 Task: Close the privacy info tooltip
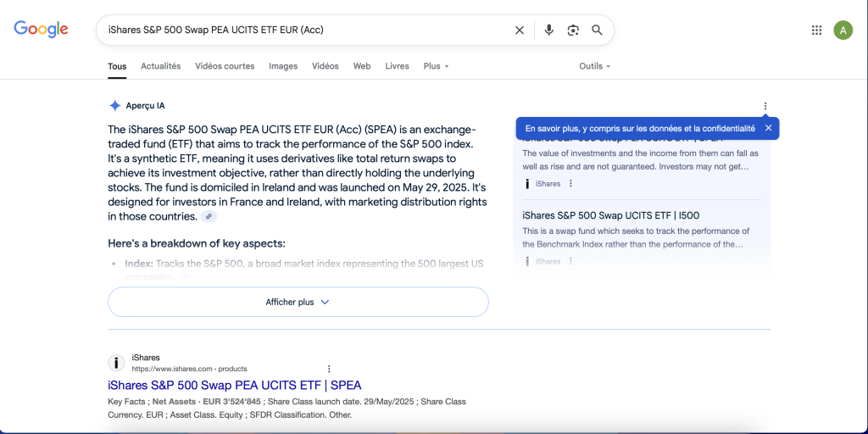tap(768, 128)
